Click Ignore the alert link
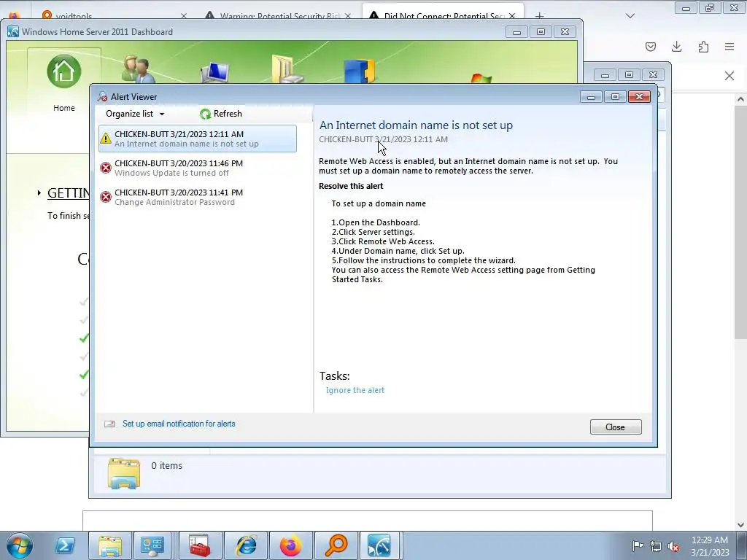 (x=355, y=390)
